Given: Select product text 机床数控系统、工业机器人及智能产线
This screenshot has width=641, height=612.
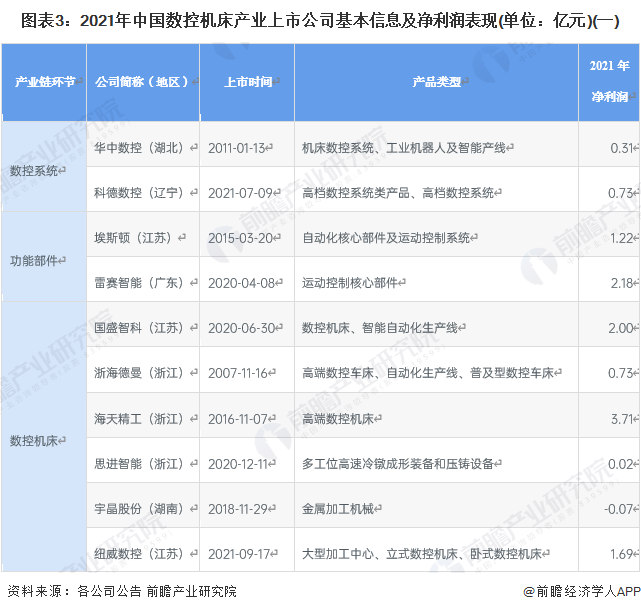Looking at the screenshot, I should pyautogui.click(x=404, y=148).
